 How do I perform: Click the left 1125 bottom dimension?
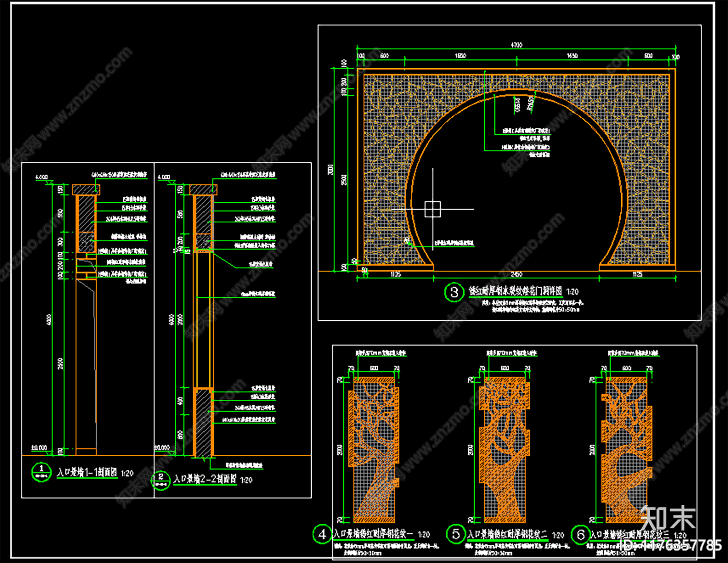pos(395,274)
